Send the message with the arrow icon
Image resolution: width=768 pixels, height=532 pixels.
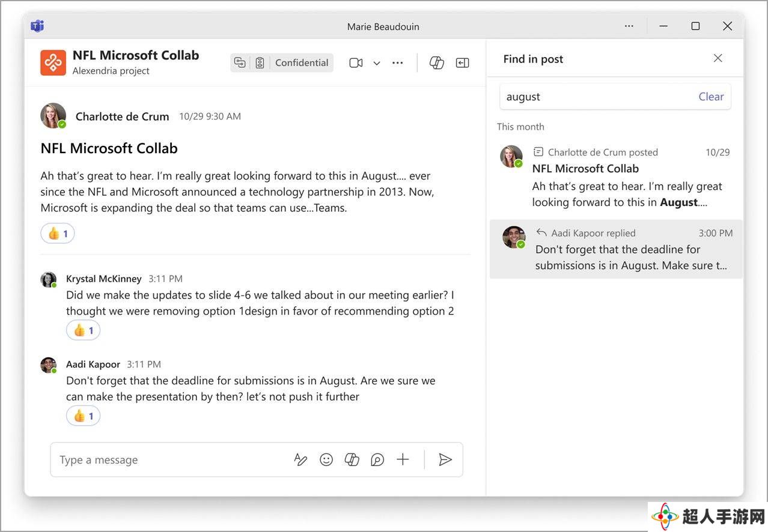tap(445, 460)
